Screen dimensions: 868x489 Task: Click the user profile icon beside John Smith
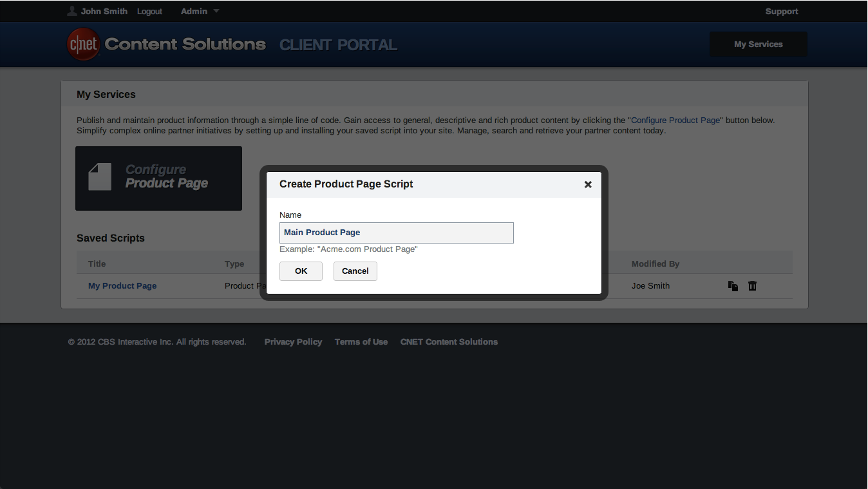(x=72, y=11)
